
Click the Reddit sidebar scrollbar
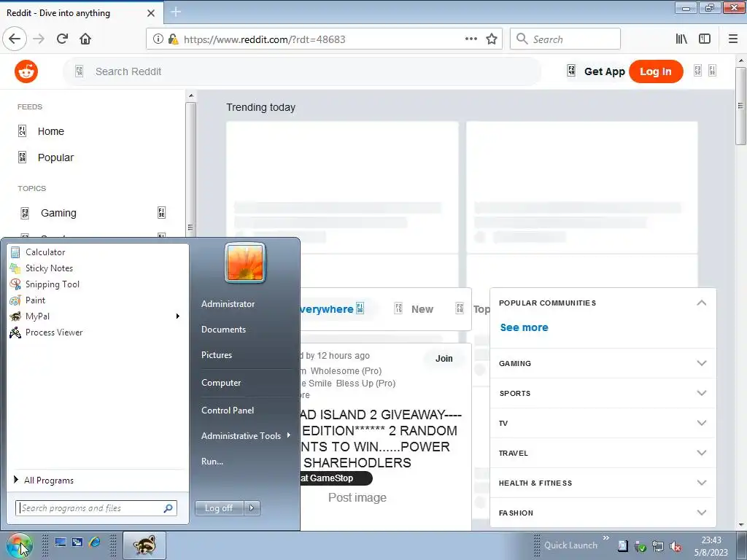pos(190,164)
